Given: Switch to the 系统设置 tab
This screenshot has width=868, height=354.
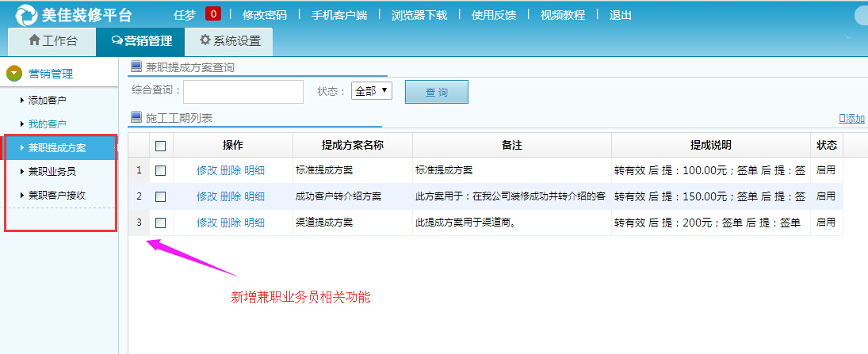Looking at the screenshot, I should pos(229,41).
